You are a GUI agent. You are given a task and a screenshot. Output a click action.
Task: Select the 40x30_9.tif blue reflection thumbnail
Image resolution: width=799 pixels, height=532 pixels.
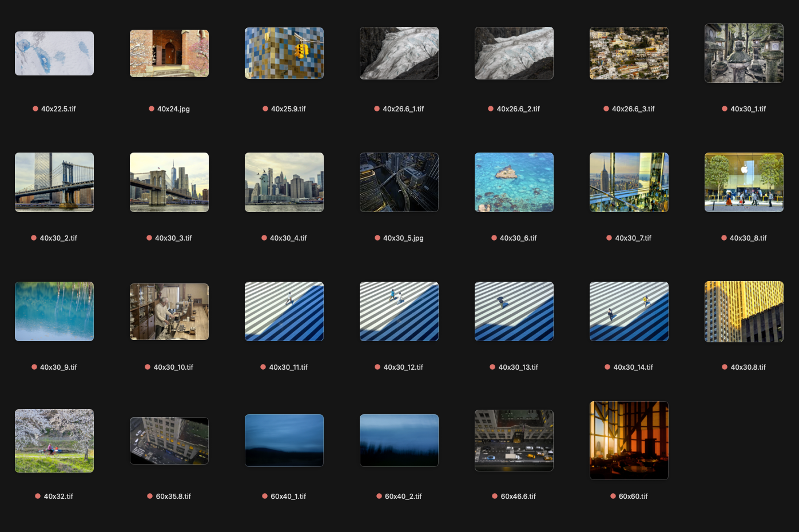point(54,311)
